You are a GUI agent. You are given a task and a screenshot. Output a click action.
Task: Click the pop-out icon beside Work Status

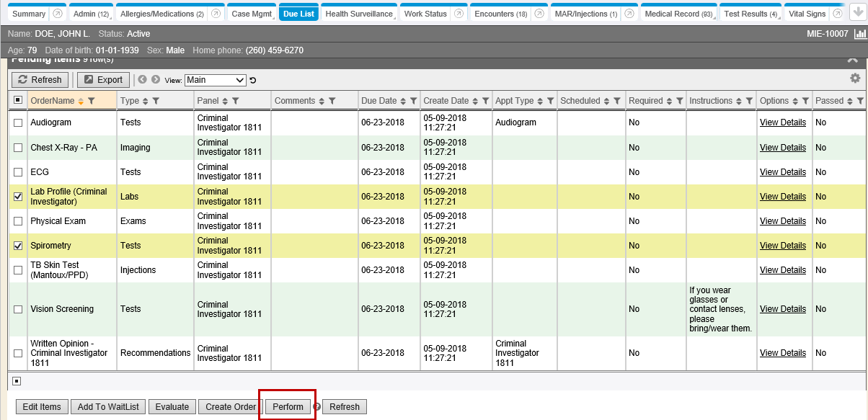tap(459, 14)
